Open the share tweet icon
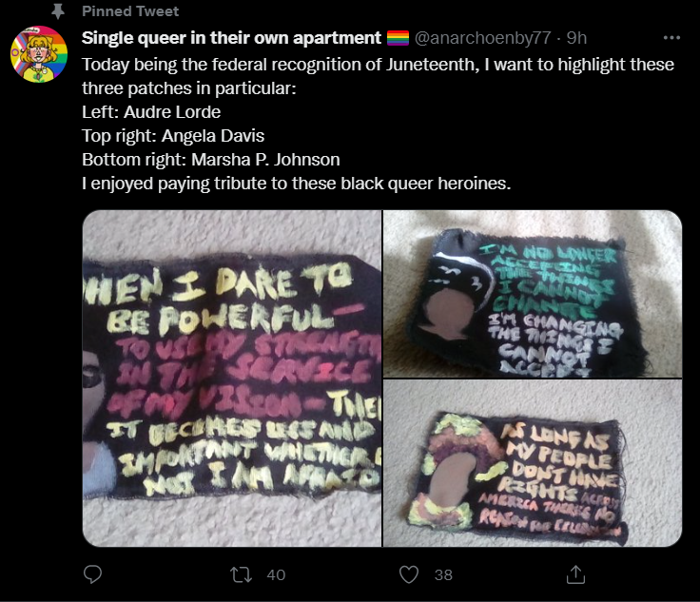 pyautogui.click(x=575, y=574)
